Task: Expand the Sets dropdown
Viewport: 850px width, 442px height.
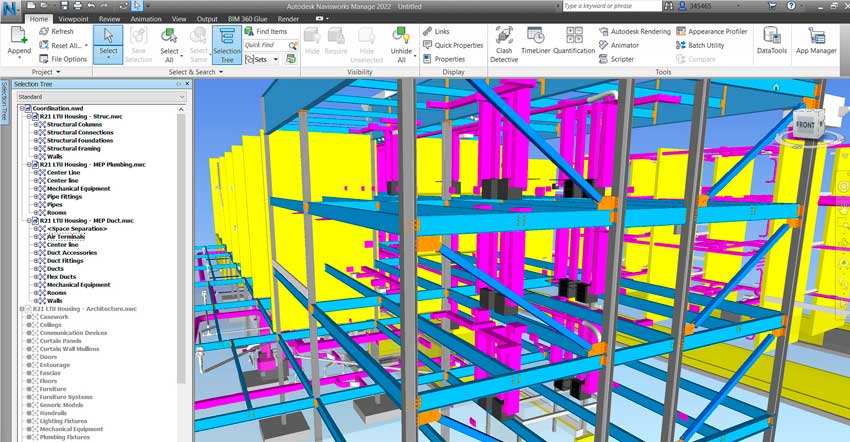Action: click(x=262, y=59)
